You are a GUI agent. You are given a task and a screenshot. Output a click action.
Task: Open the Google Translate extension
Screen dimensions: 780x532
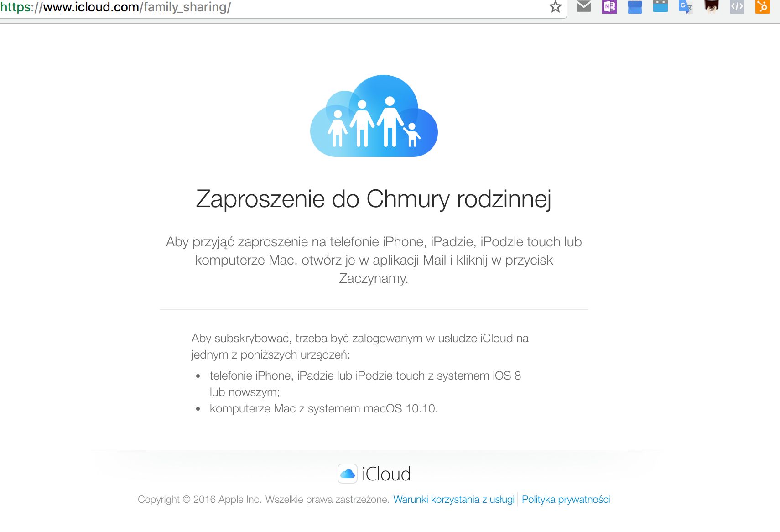[686, 6]
